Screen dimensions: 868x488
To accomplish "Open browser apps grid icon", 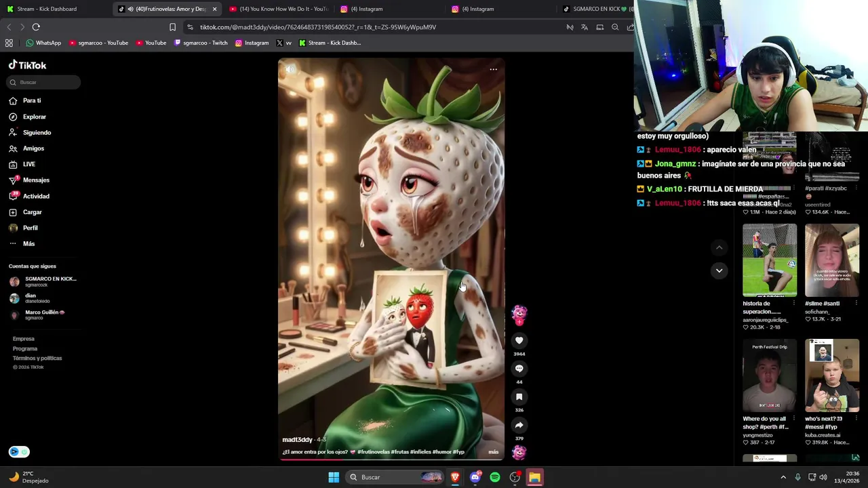I will 9,43.
